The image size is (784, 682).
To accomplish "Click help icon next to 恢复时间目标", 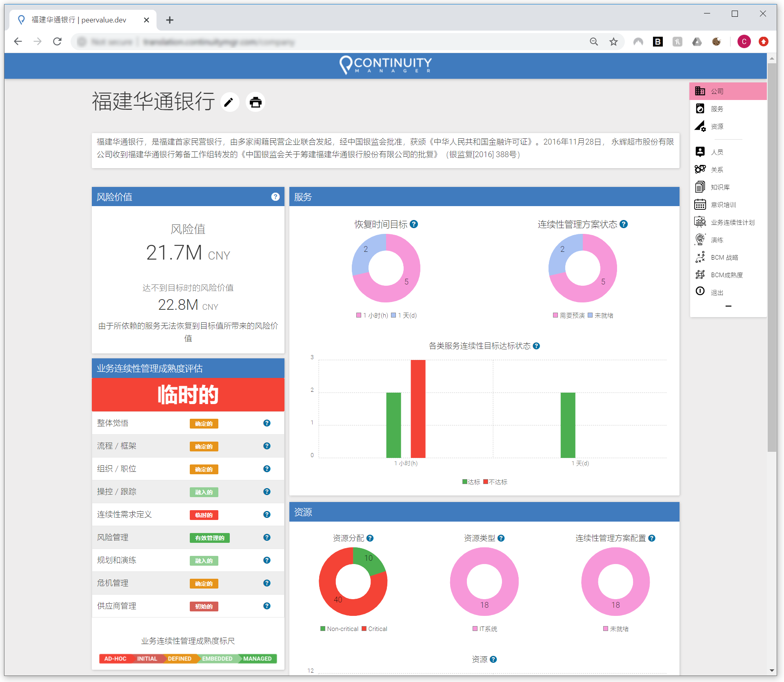I will pyautogui.click(x=414, y=224).
